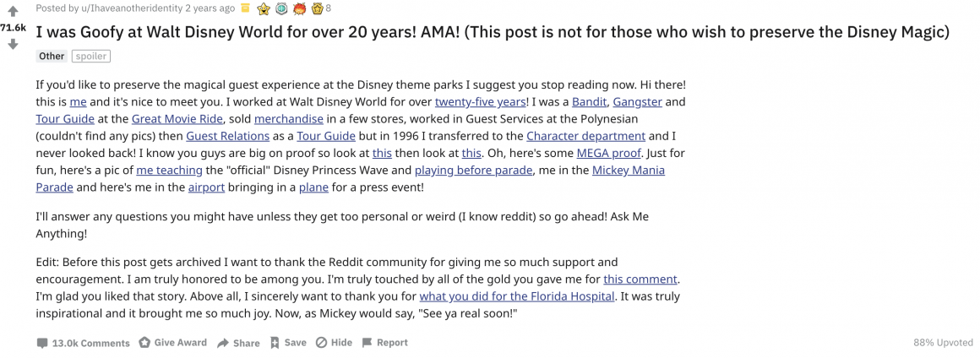Click the Share arrow icon
980x358 pixels.
coord(223,343)
